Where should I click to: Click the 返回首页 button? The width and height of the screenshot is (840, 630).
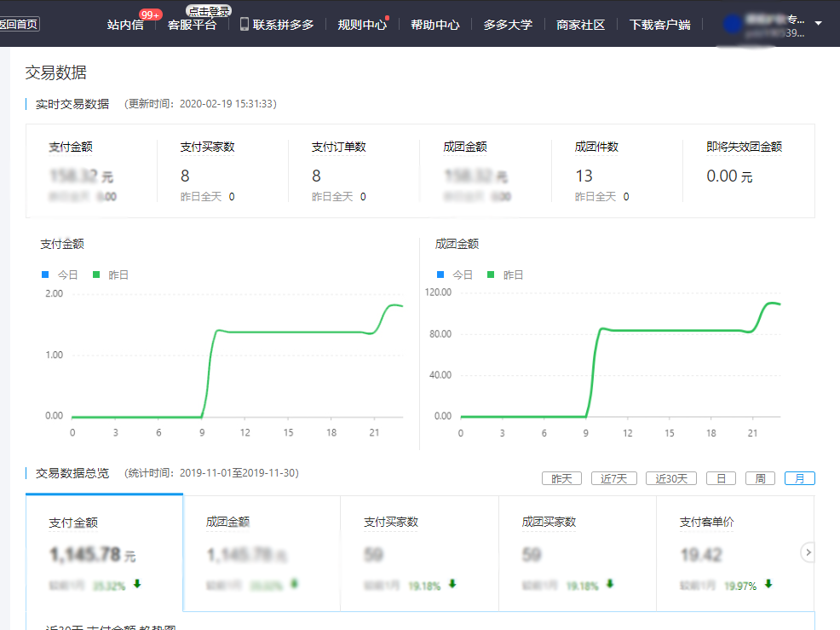click(19, 25)
